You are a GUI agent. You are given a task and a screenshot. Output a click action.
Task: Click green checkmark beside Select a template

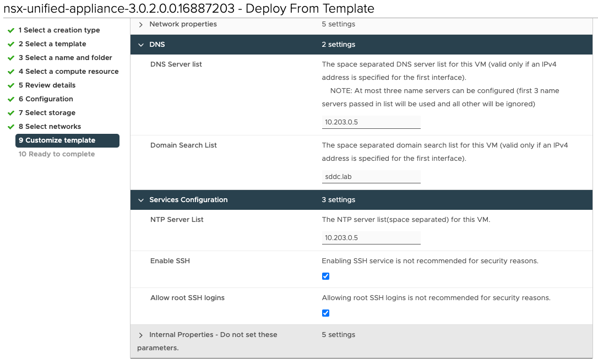point(11,44)
